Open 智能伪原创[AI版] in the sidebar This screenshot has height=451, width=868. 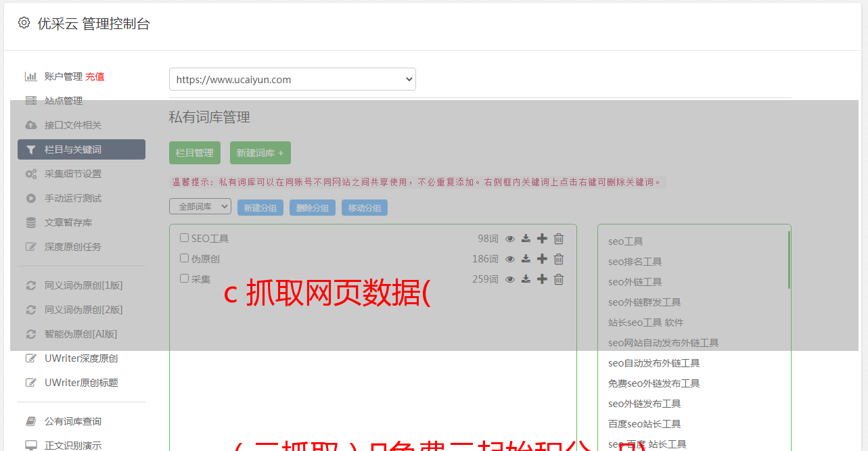tap(81, 334)
